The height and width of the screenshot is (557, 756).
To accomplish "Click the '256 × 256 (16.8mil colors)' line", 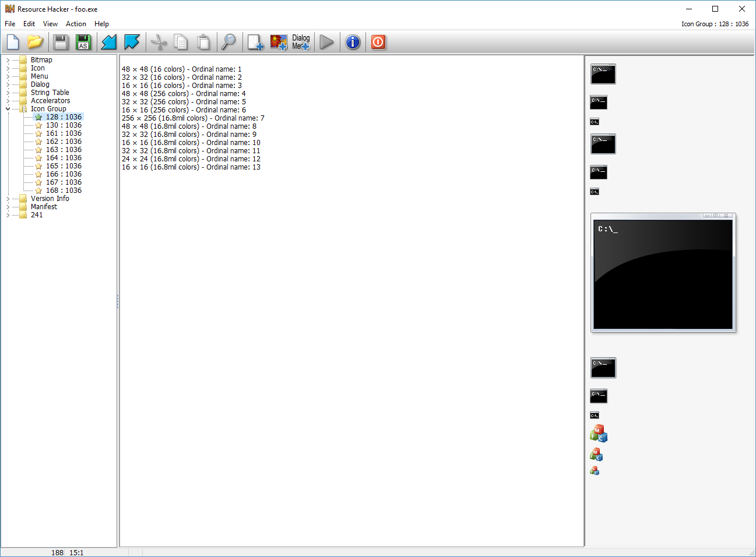I will pos(193,118).
